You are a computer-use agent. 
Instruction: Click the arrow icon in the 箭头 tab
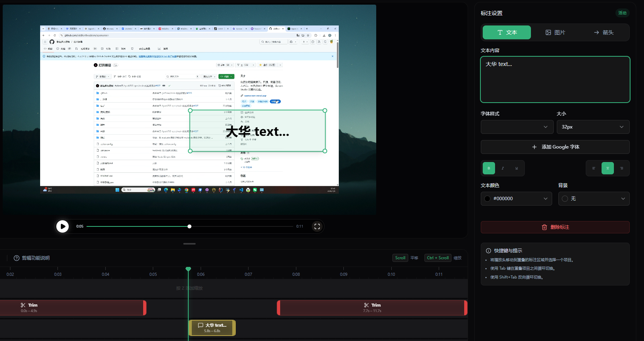pos(597,32)
